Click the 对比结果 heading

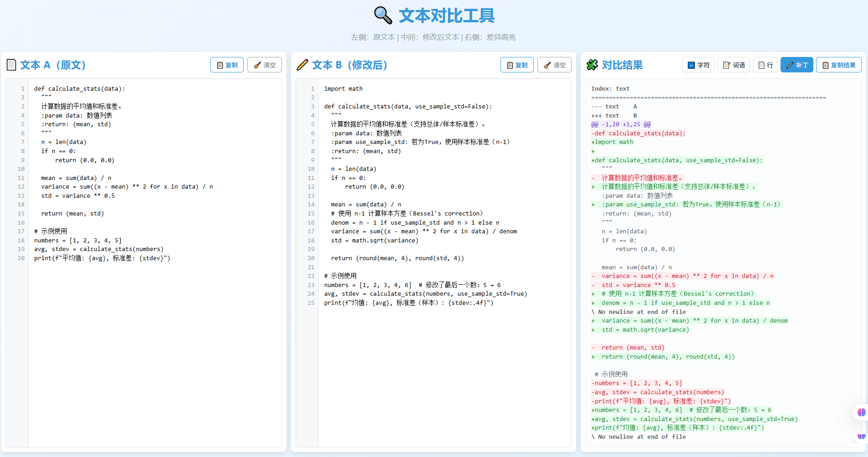pyautogui.click(x=622, y=65)
